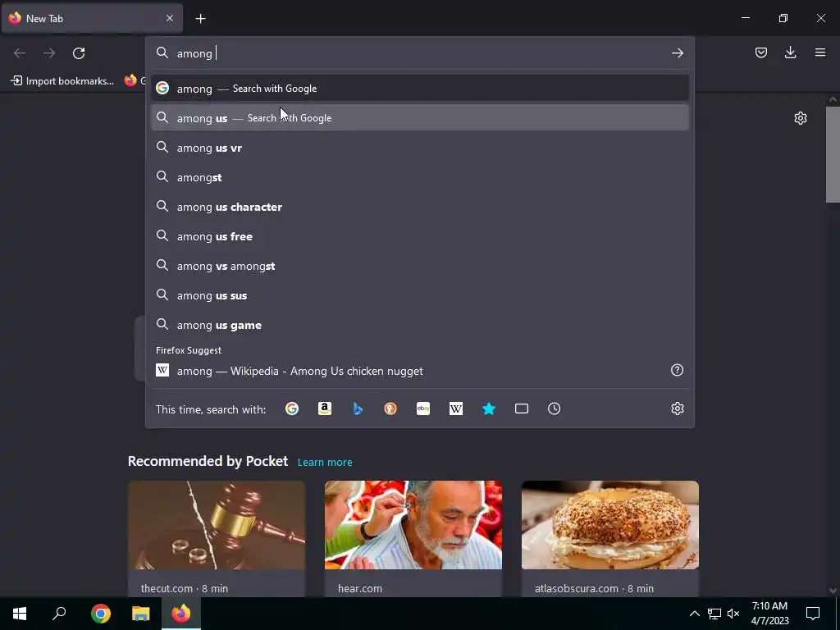Viewport: 840px width, 630px height.
Task: Reload the current page
Action: pos(79,53)
